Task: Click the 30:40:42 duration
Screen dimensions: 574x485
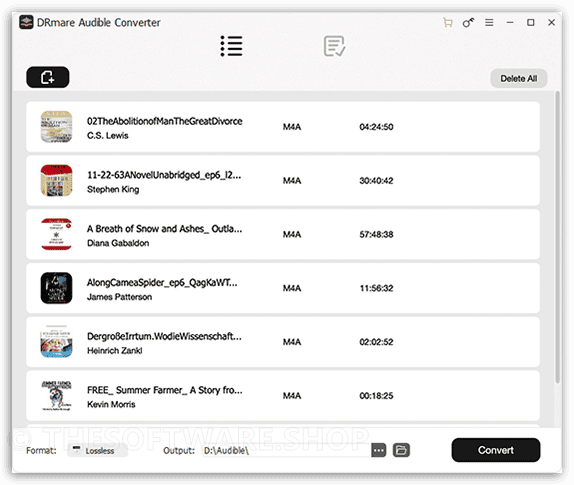Action: [376, 181]
